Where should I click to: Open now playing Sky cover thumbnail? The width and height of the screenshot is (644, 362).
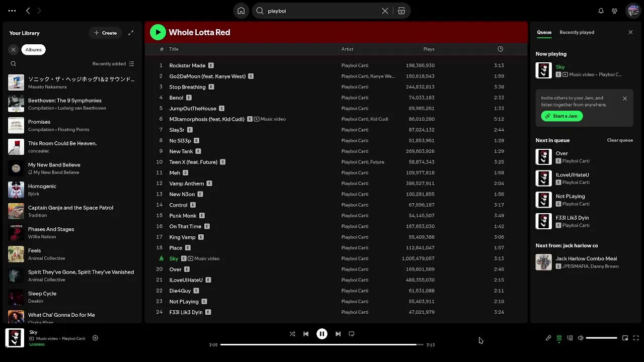pyautogui.click(x=544, y=70)
